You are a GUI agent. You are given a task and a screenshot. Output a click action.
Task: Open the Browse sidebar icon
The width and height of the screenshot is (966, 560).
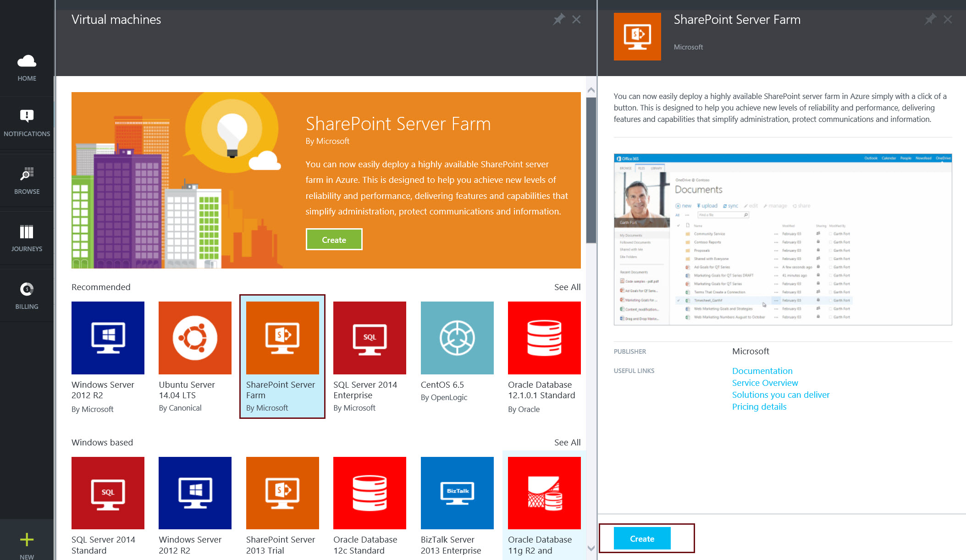tap(27, 174)
